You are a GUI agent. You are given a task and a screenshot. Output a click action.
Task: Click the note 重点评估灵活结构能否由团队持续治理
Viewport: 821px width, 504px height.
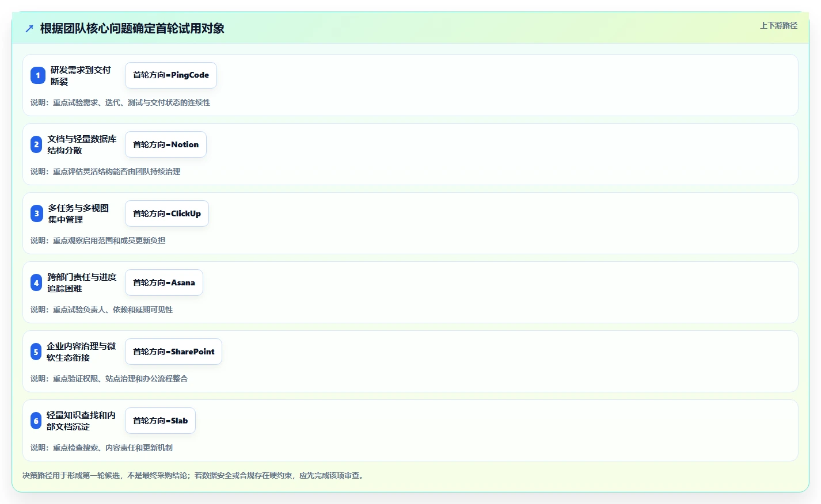pos(116,171)
